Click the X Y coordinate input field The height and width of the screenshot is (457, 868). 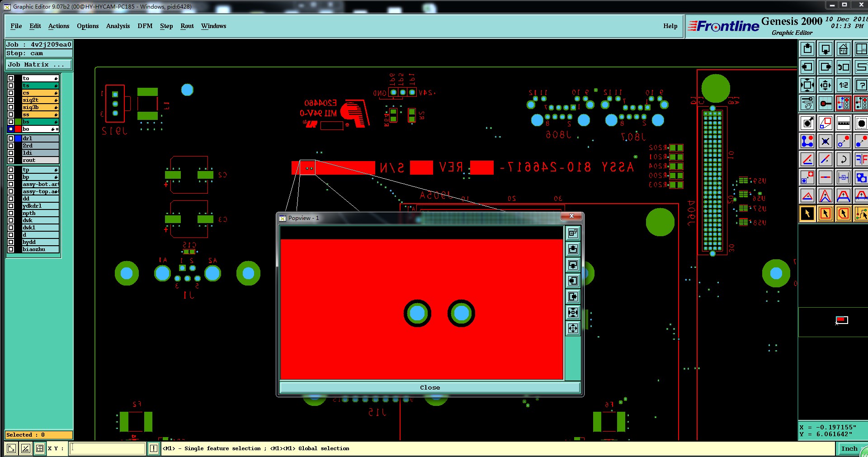point(108,448)
